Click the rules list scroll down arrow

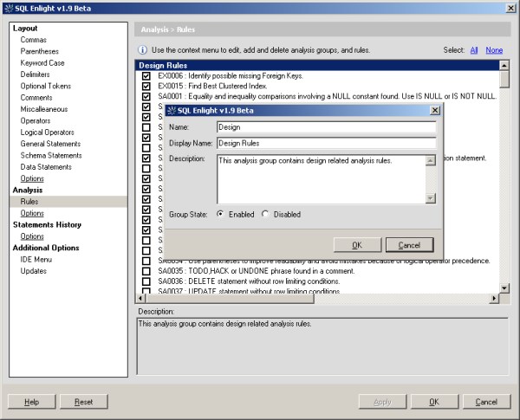coord(504,288)
